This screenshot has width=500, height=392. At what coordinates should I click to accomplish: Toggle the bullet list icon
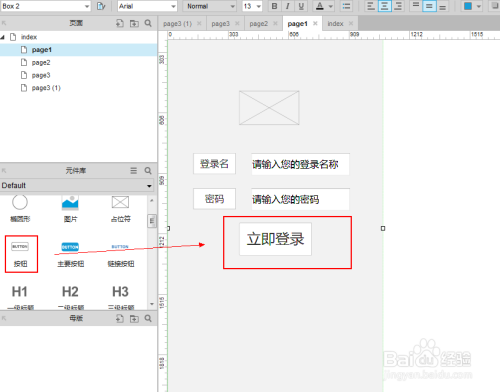(347, 6)
